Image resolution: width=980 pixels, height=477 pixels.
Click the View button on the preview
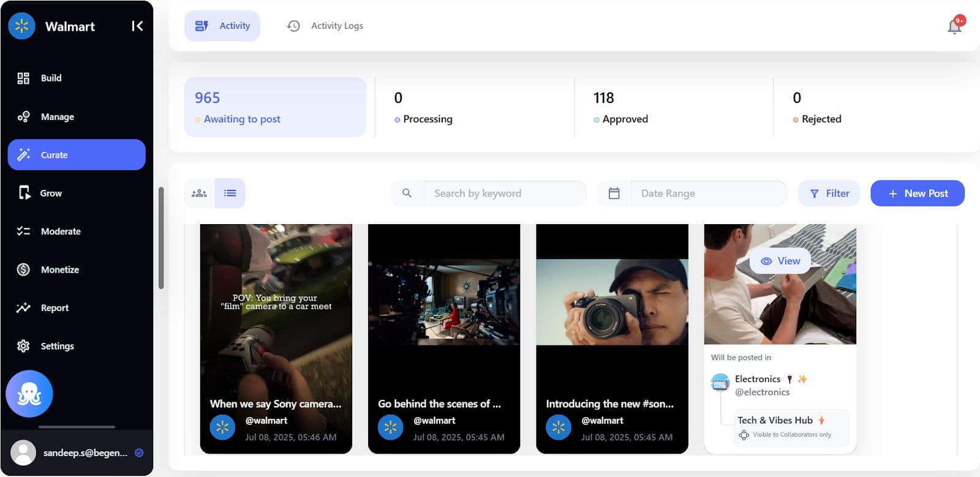(x=780, y=261)
